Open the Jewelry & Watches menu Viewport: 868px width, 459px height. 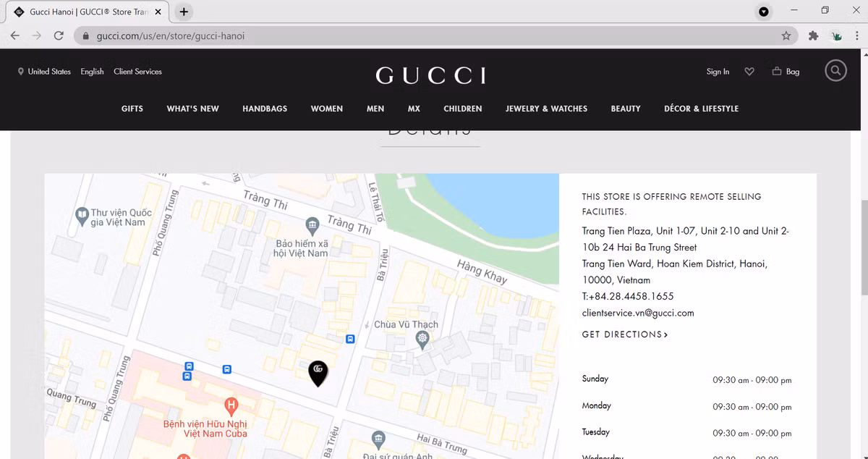(546, 109)
